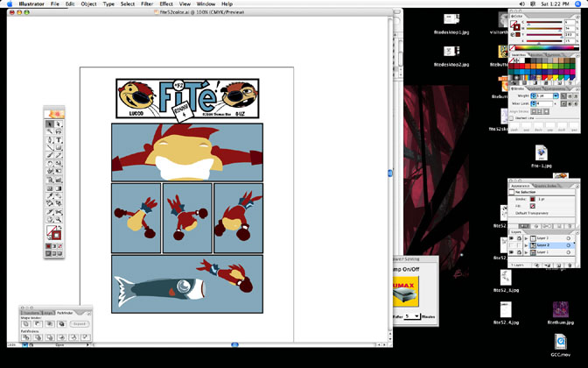Select the Direct Selection tool

(x=59, y=124)
